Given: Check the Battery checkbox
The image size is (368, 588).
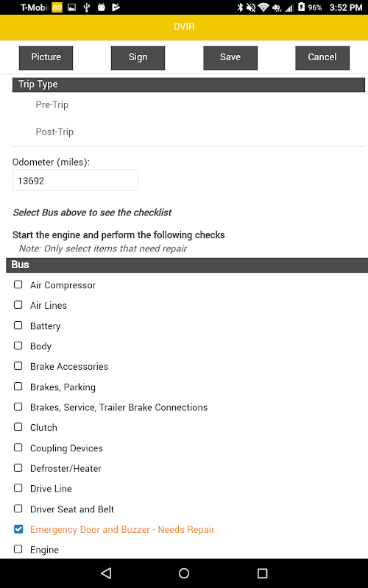Looking at the screenshot, I should pos(18,326).
